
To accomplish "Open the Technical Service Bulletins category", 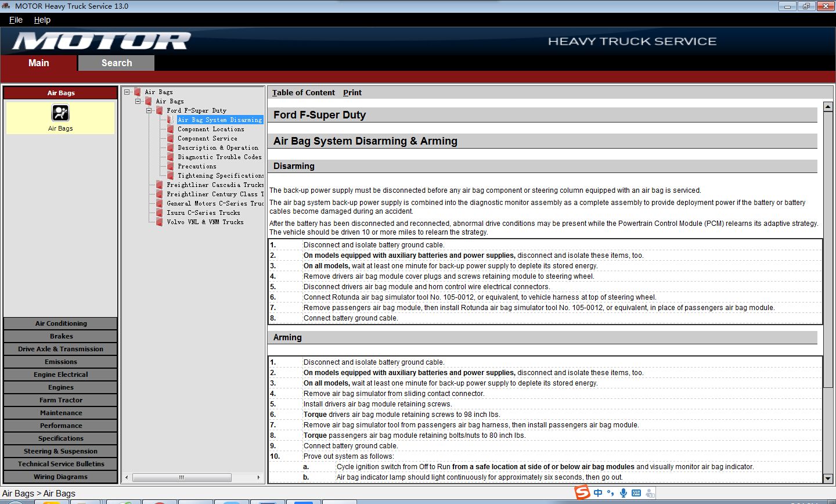I will 61,464.
